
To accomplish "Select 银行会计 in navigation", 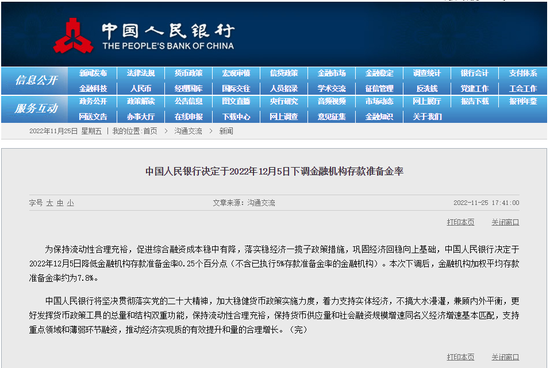I will coord(475,73).
